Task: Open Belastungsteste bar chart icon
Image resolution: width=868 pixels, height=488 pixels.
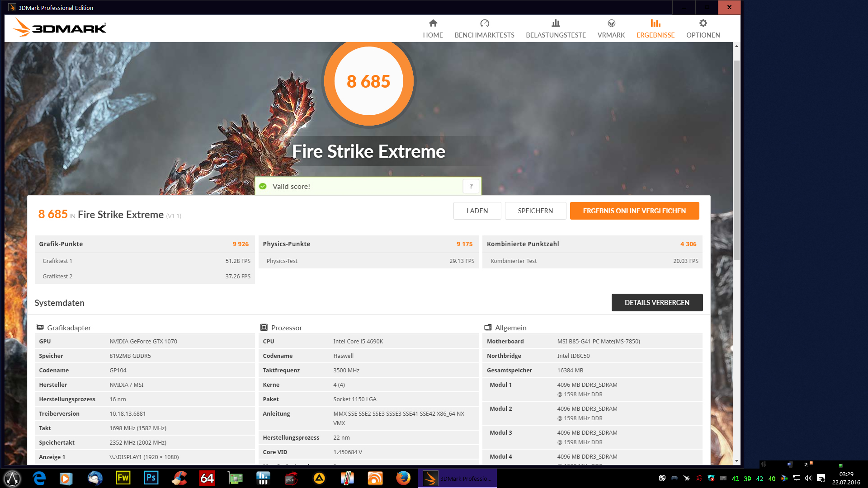Action: 556,23
